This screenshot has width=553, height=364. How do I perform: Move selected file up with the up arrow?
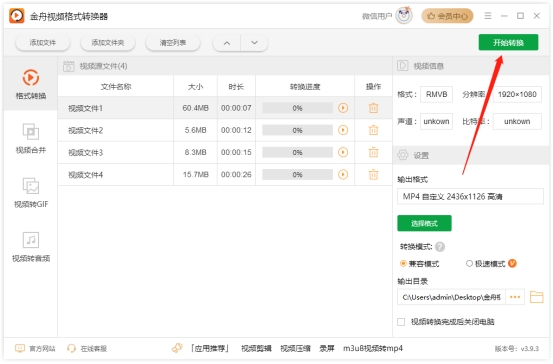pyautogui.click(x=227, y=43)
